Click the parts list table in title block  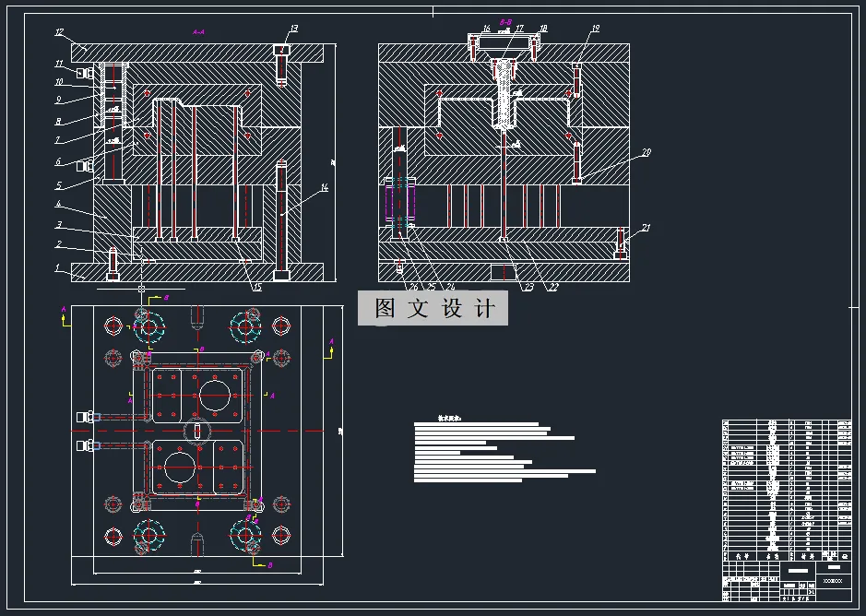pyautogui.click(x=787, y=490)
